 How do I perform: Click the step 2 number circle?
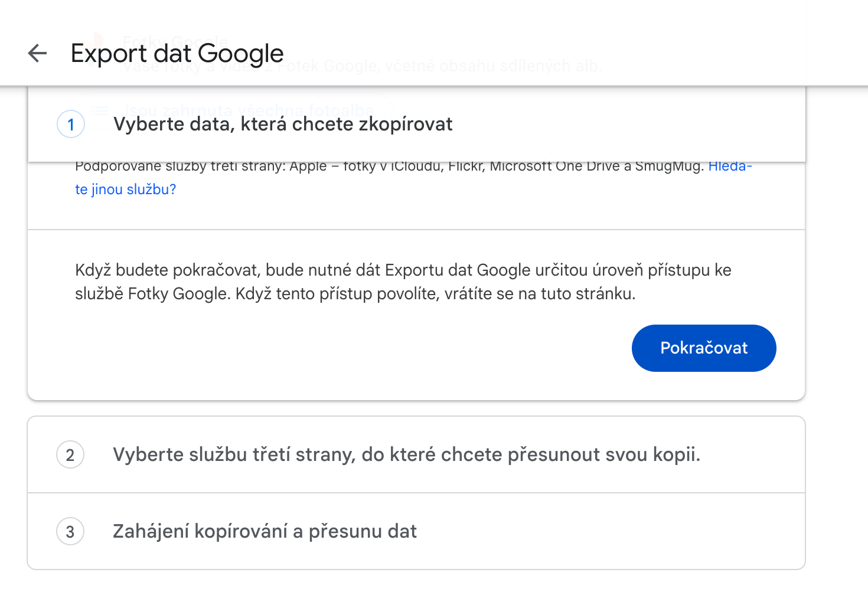(70, 455)
